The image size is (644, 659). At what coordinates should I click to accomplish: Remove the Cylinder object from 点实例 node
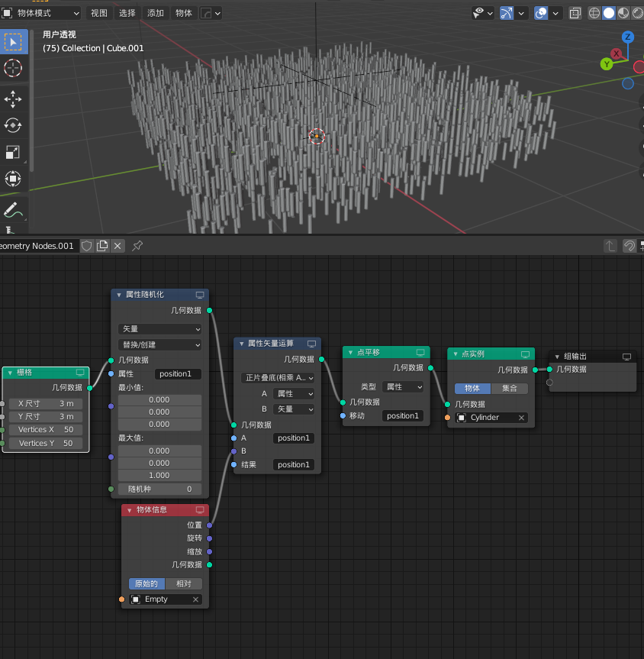520,417
